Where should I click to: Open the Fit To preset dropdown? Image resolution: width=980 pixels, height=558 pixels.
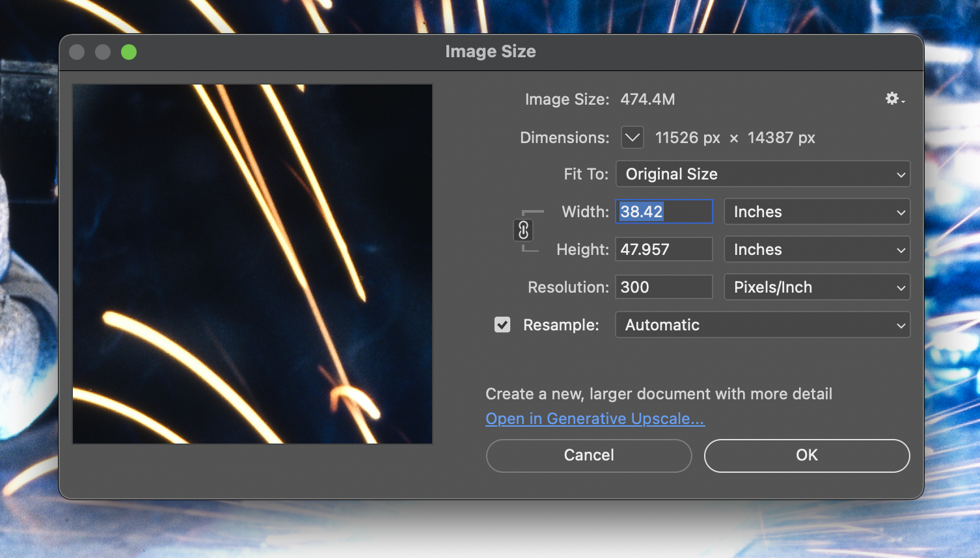762,174
